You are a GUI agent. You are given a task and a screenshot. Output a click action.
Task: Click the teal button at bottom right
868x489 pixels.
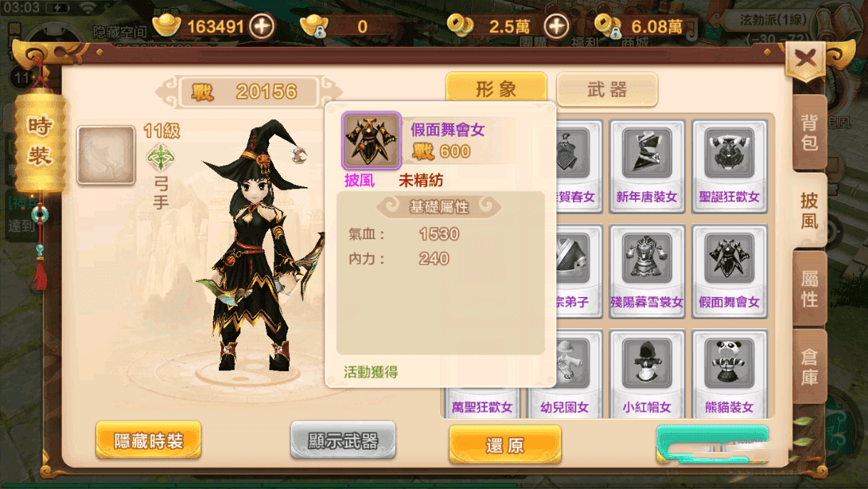(713, 445)
